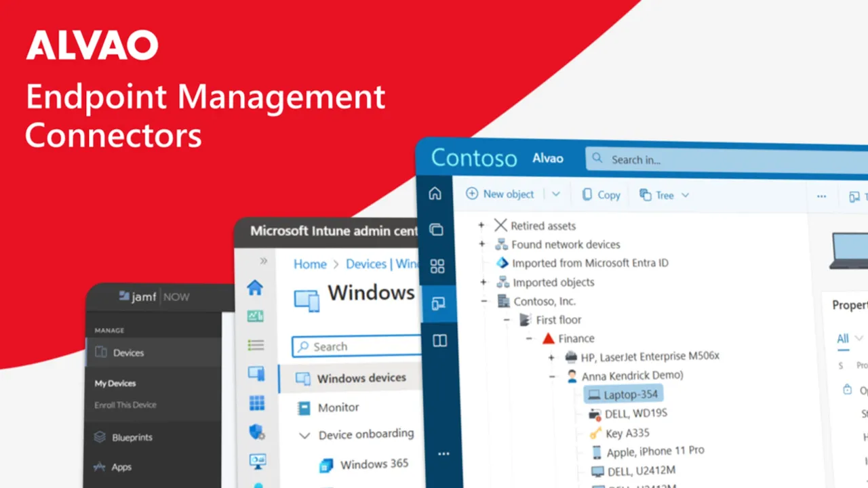
Task: Click magnifier icon in Alvao search bar
Action: click(x=597, y=159)
